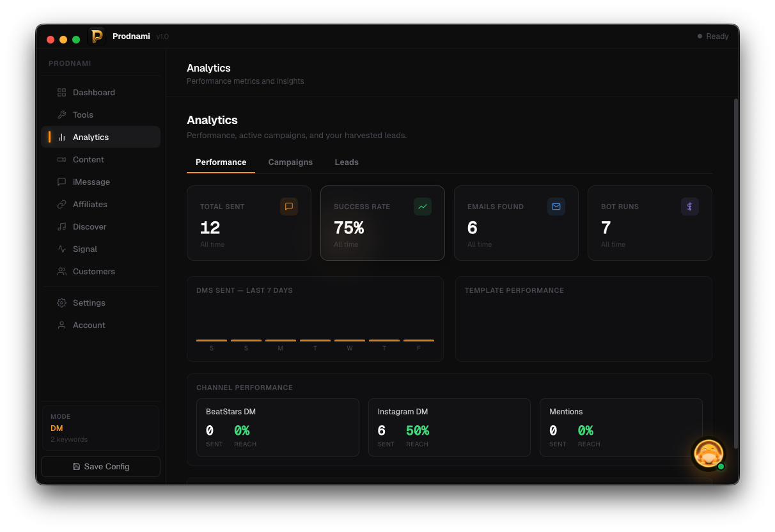Click the PRODNAMI sidebar header label
The height and width of the screenshot is (532, 775).
point(70,63)
